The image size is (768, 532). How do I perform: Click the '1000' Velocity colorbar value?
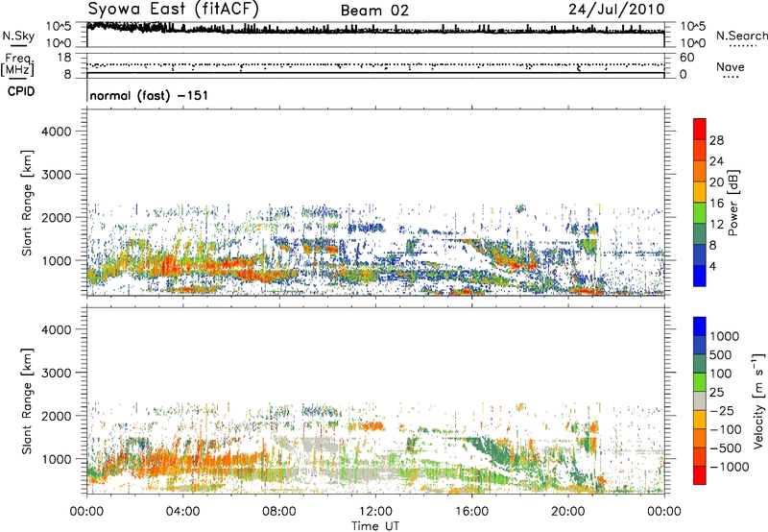(x=725, y=336)
